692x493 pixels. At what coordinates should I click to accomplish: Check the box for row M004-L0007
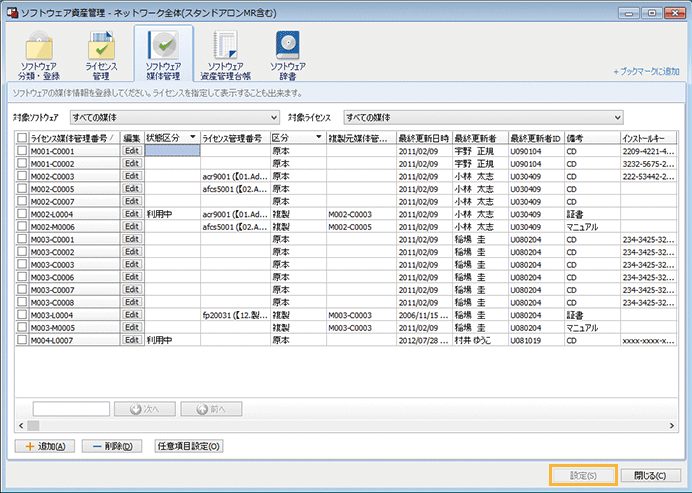[22, 340]
